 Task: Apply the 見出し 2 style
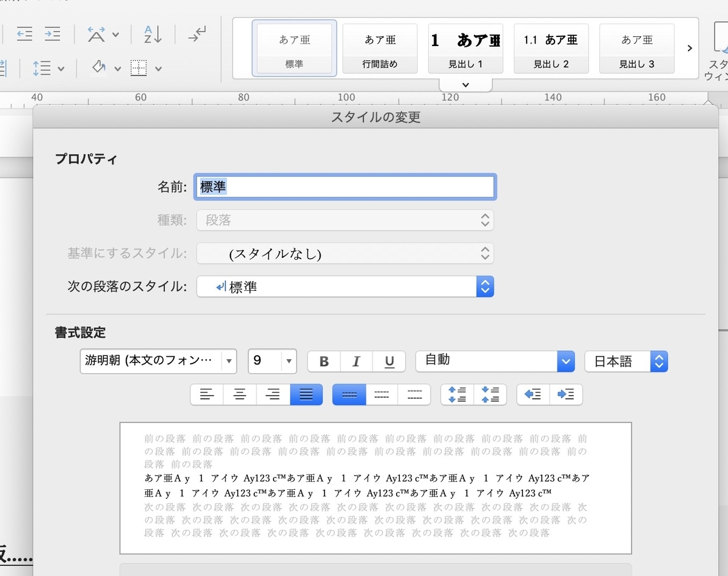pyautogui.click(x=551, y=48)
